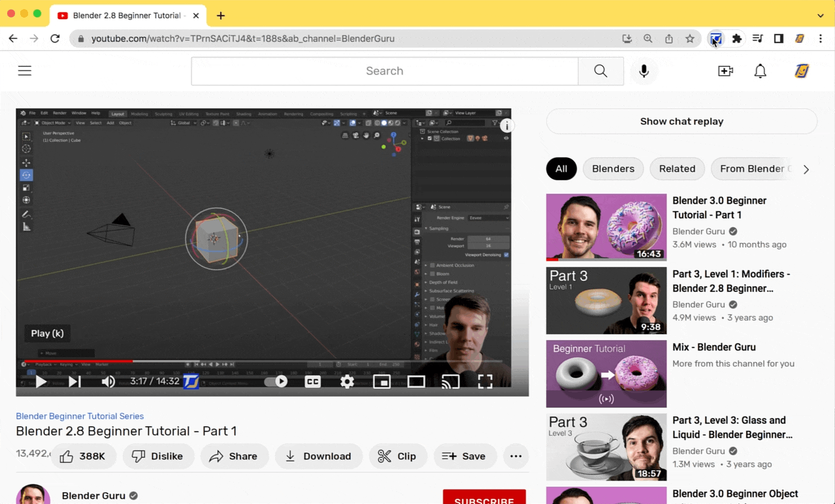This screenshot has width=835, height=504.
Task: Open the Share dialog
Action: [234, 456]
